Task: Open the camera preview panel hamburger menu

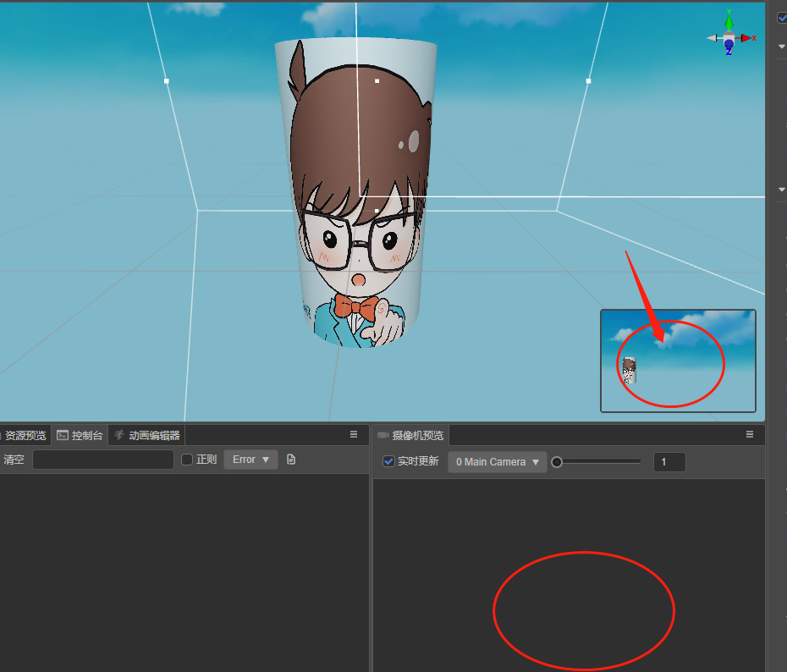Action: pyautogui.click(x=750, y=434)
